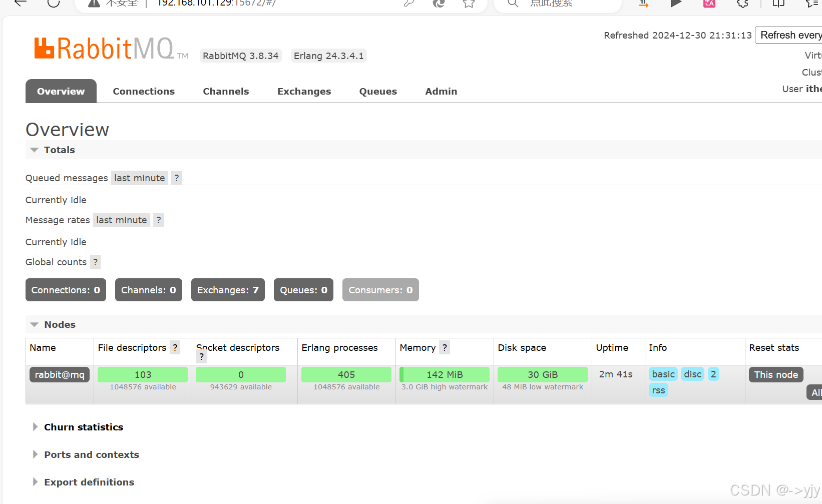Viewport: 822px width, 504px height.
Task: Click the basic info tag
Action: tap(663, 374)
